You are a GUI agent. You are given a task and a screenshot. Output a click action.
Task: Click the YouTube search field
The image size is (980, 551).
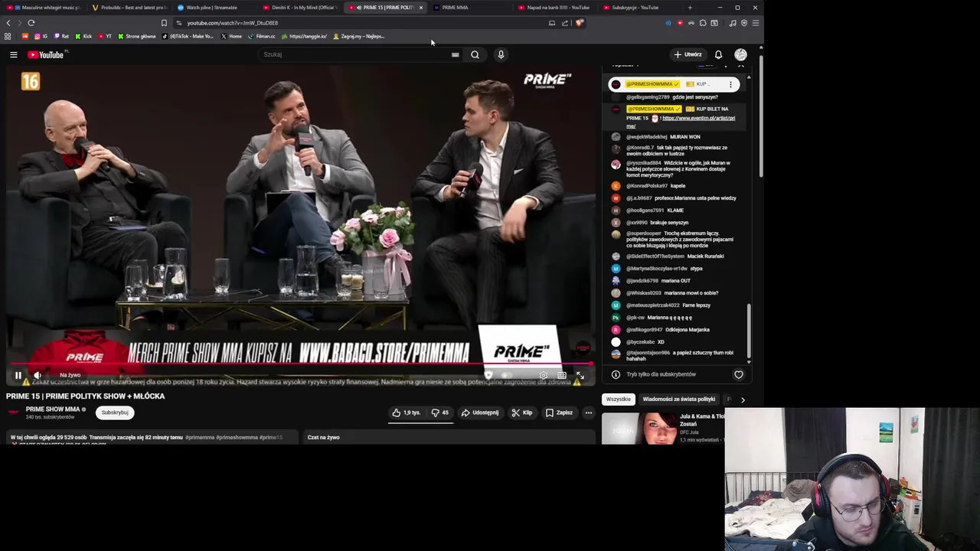point(354,54)
